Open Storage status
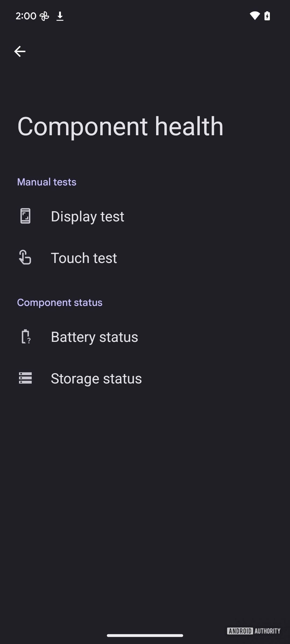The image size is (290, 644). coord(96,378)
